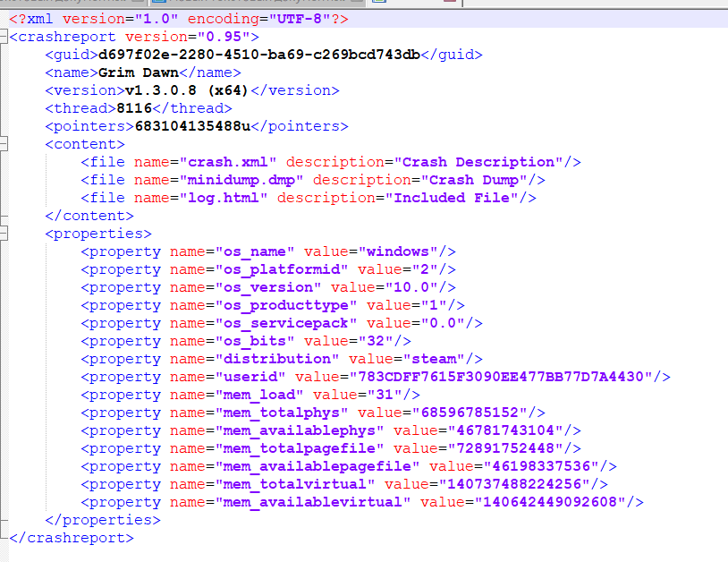Click the closing </content> tag

click(x=89, y=216)
